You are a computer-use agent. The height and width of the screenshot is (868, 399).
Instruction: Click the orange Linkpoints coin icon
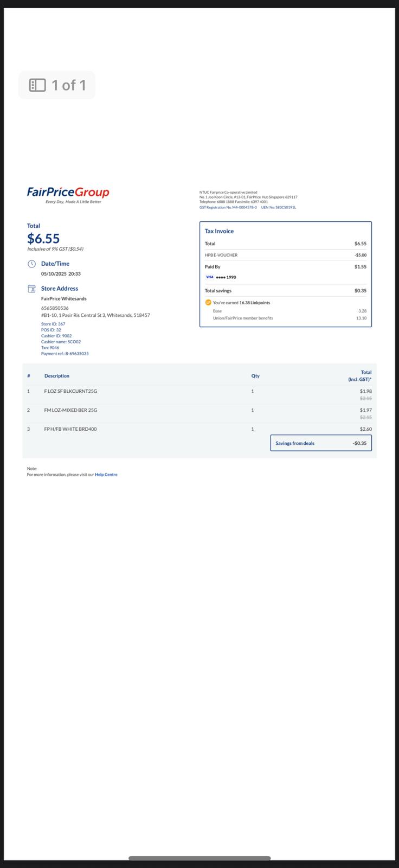coord(208,303)
